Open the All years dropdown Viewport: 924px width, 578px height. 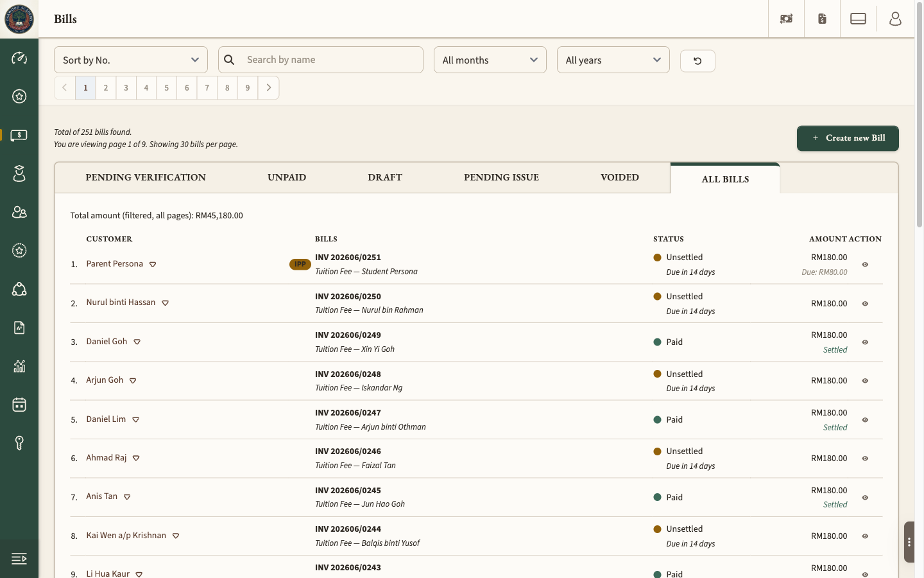(613, 60)
